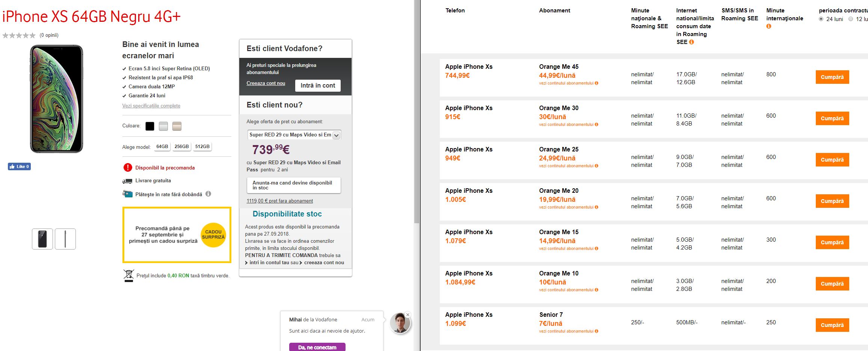
Task: Click the Orange Me 30 plan name
Action: [559, 108]
